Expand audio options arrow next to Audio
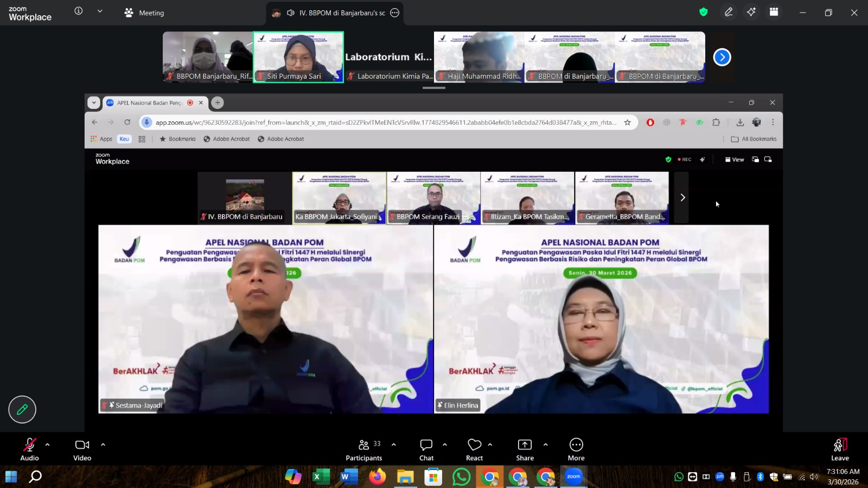This screenshot has width=868, height=488. (x=48, y=445)
